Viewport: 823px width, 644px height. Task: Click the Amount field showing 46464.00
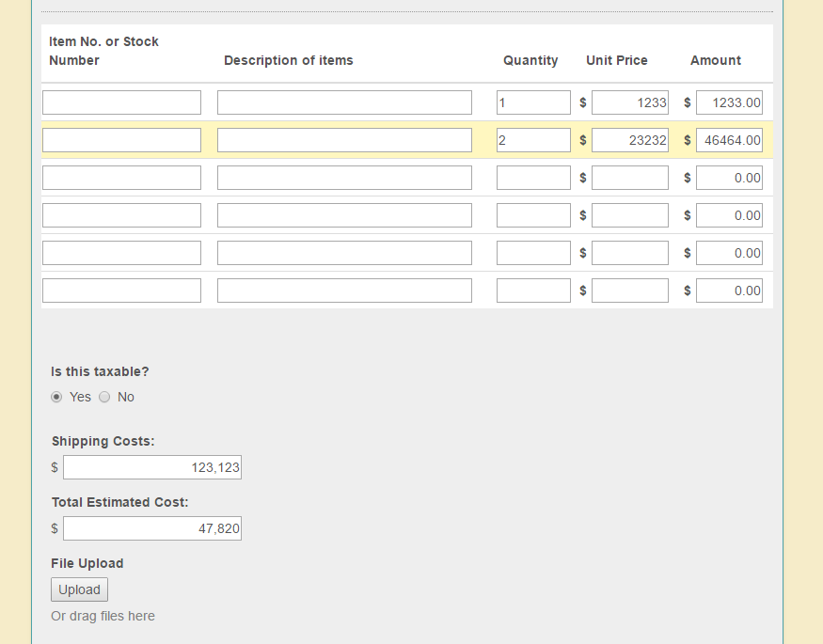(729, 140)
